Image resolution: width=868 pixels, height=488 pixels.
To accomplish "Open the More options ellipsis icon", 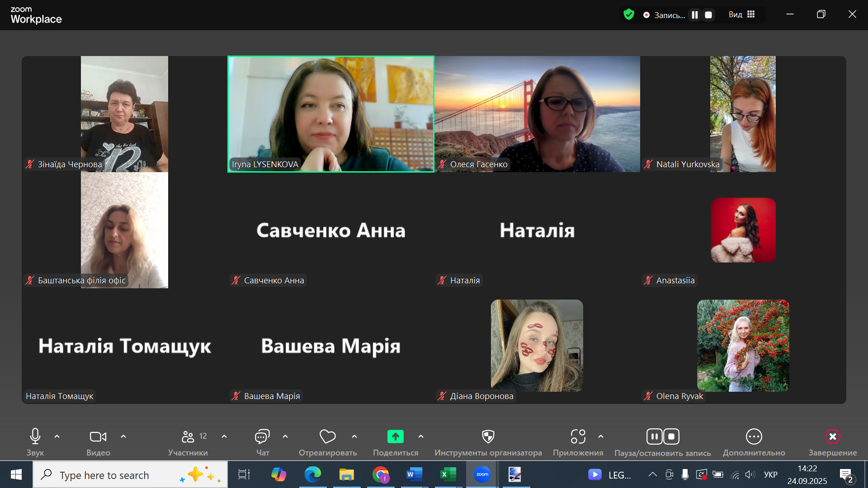I will tap(754, 436).
